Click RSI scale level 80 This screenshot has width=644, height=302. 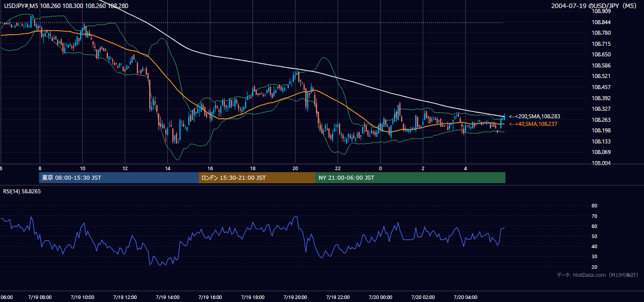click(x=594, y=206)
